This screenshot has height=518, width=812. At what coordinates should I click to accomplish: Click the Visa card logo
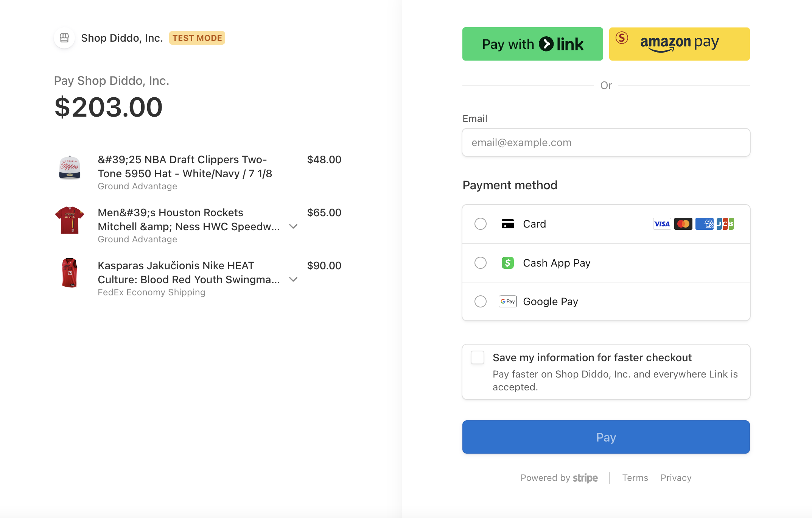(x=662, y=224)
